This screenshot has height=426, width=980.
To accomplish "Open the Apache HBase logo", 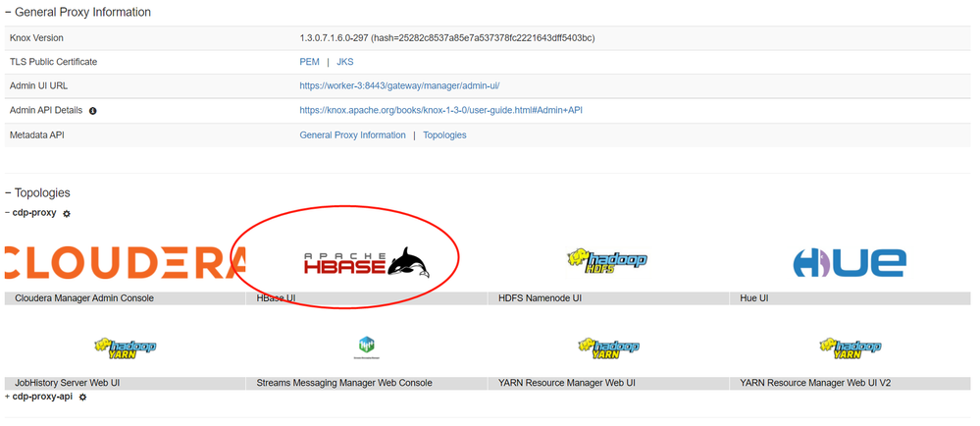I will point(367,262).
